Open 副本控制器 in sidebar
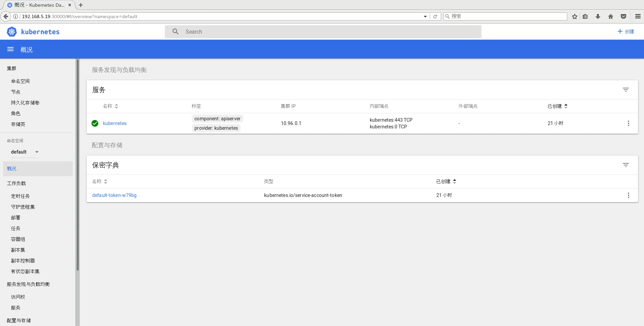644x326 pixels. click(x=23, y=261)
